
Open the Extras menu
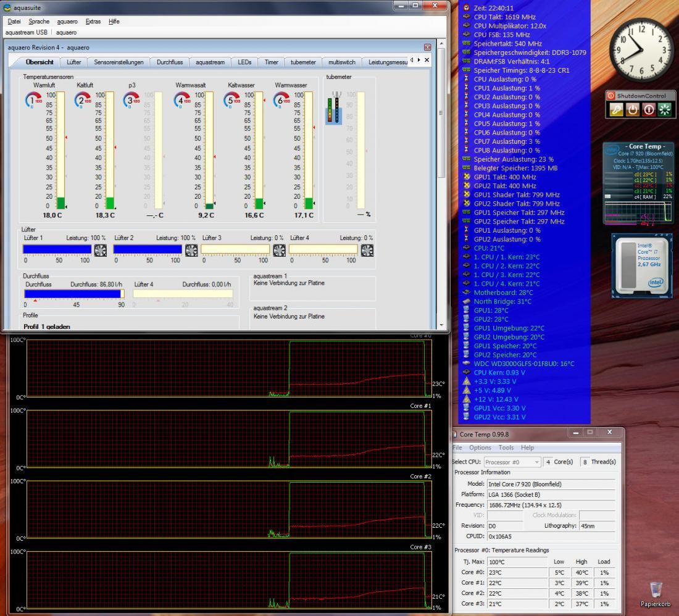click(x=93, y=21)
